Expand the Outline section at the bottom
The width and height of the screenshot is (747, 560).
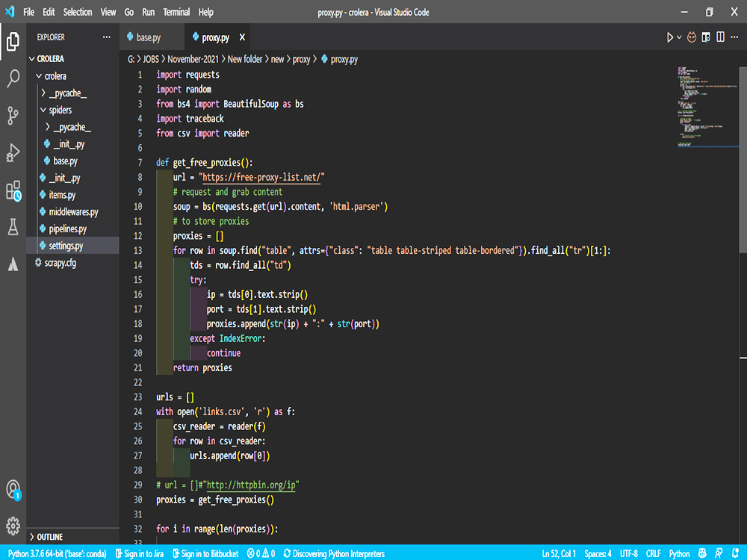point(46,536)
